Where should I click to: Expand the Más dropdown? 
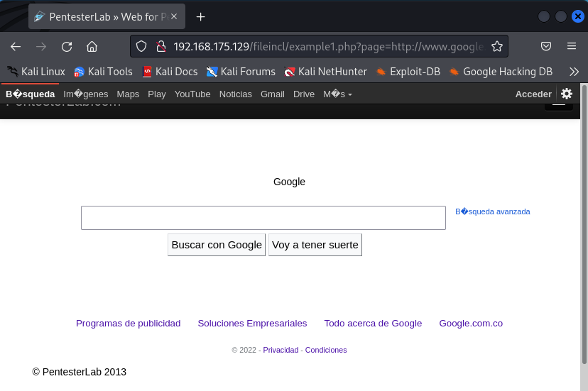tap(337, 94)
